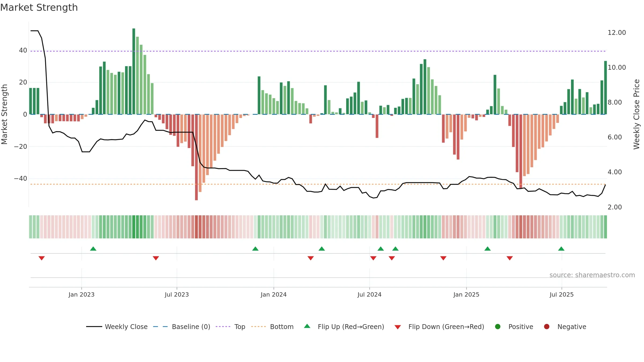Image resolution: width=644 pixels, height=362 pixels.
Task: Click the earliest red Flip Down triangle before Jan 2023
Action: tap(42, 258)
